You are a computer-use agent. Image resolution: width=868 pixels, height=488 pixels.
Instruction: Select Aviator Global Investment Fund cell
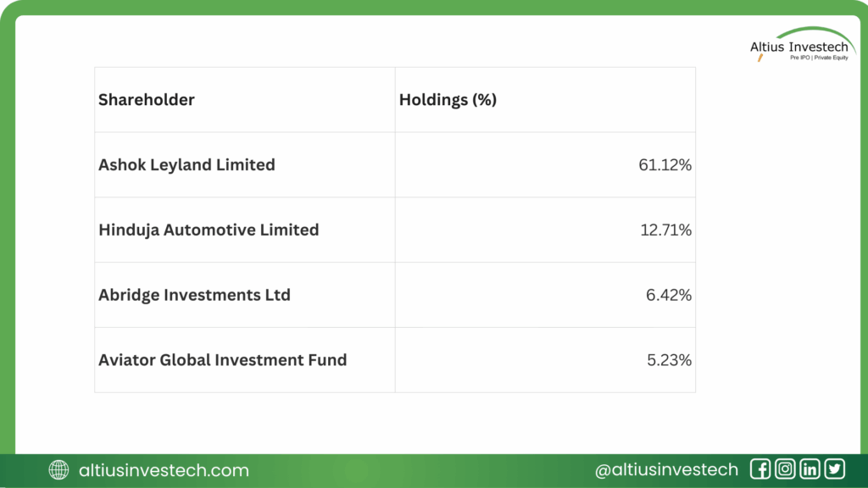point(222,360)
